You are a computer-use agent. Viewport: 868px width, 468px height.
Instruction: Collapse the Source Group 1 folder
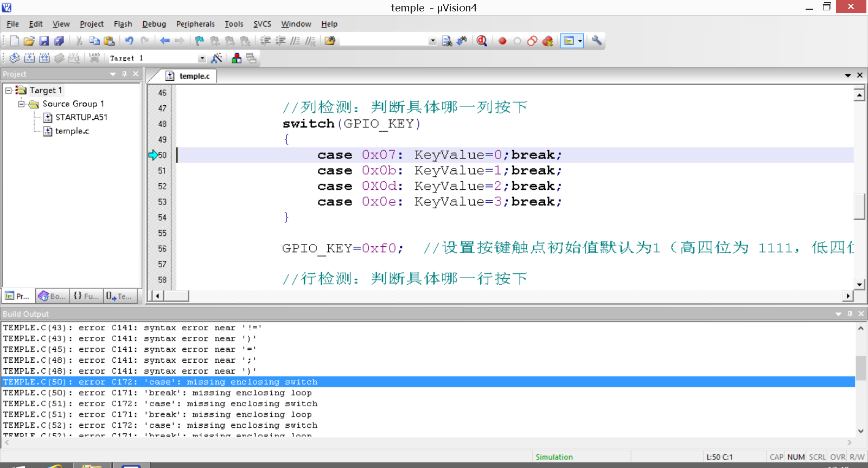pos(21,104)
